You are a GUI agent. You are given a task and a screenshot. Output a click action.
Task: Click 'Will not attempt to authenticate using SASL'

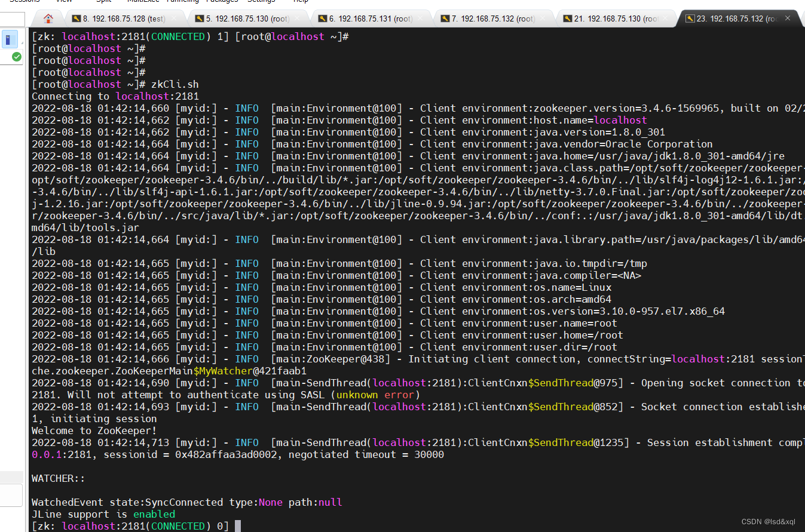196,395
